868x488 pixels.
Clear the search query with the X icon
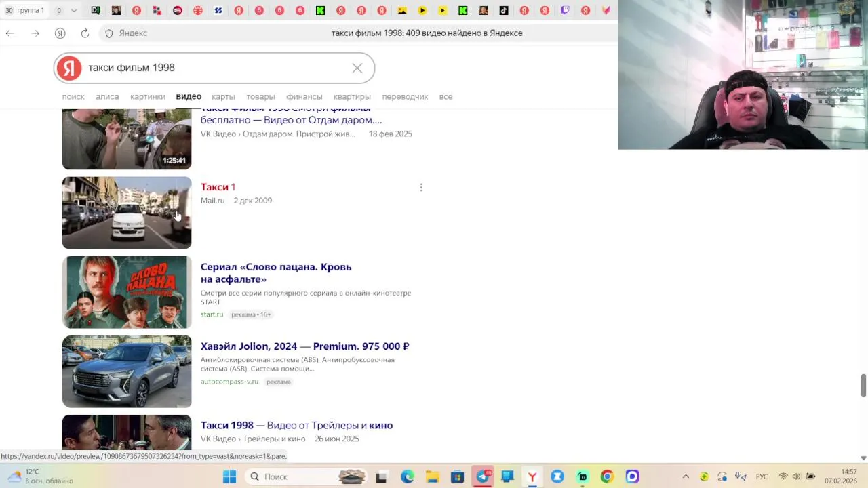[357, 68]
